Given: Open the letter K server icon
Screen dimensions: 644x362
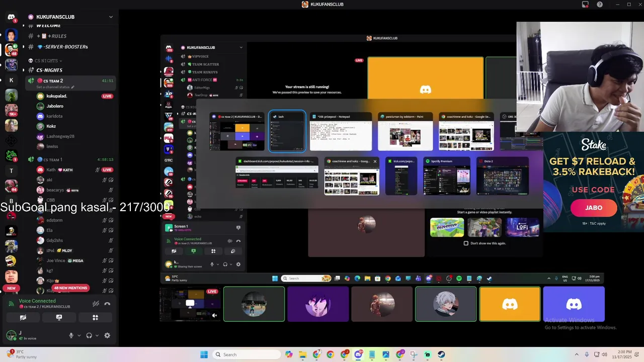Looking at the screenshot, I should pyautogui.click(x=11, y=80).
